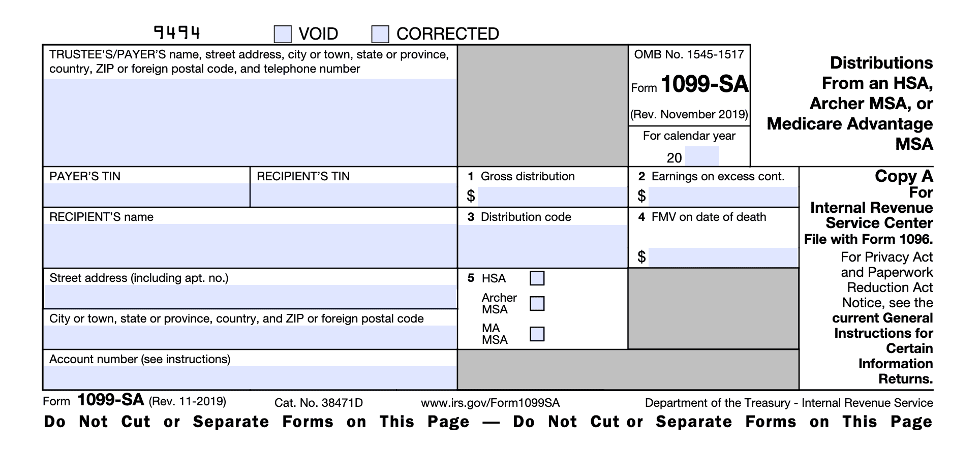The width and height of the screenshot is (980, 450).
Task: Click the RECIPIENT'S name field
Action: coord(250,245)
